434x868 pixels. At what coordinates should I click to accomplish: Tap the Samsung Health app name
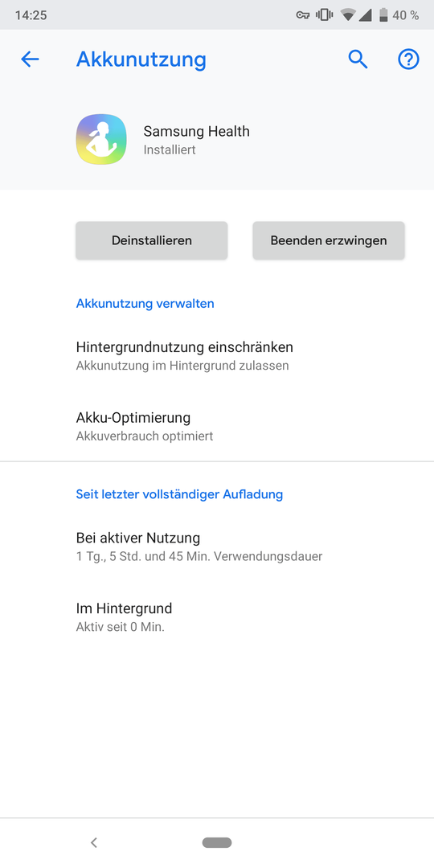[197, 131]
